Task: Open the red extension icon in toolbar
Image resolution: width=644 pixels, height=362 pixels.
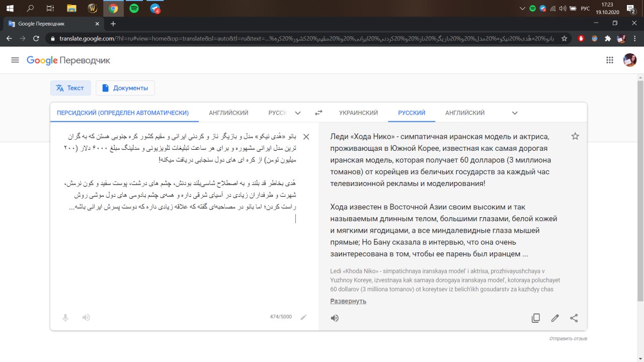Action: tap(582, 38)
